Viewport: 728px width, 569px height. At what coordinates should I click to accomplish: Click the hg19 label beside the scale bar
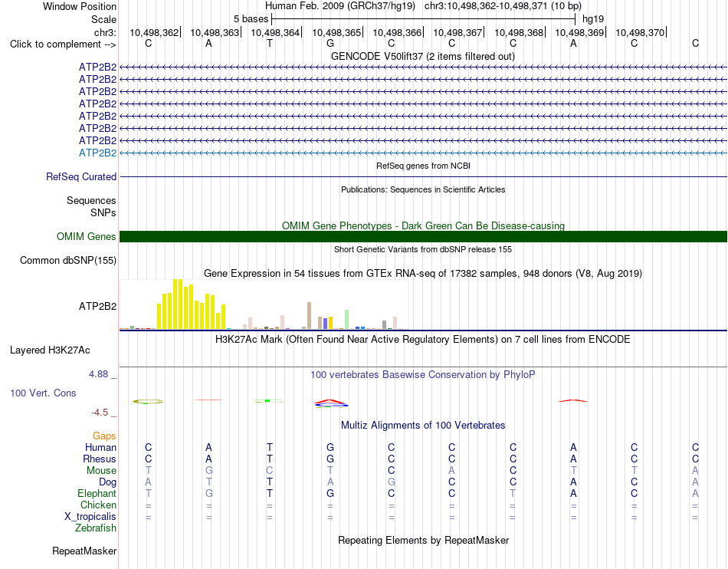(593, 19)
